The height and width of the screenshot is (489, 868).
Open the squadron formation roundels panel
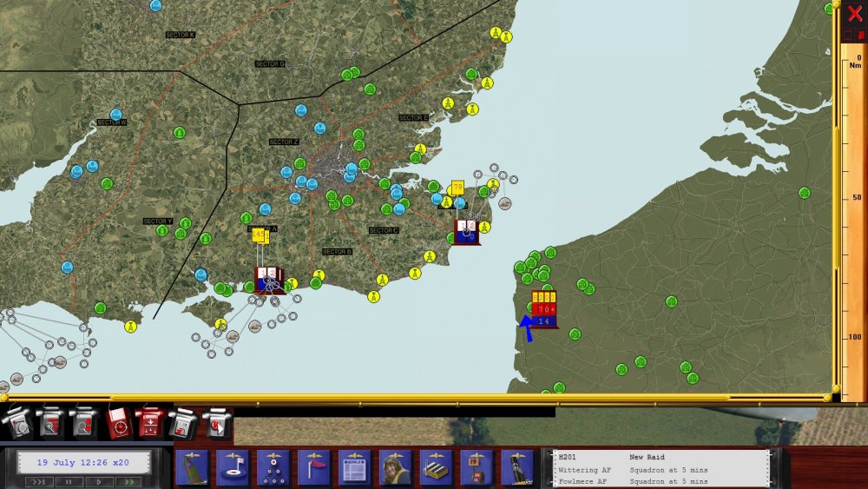pos(273,468)
